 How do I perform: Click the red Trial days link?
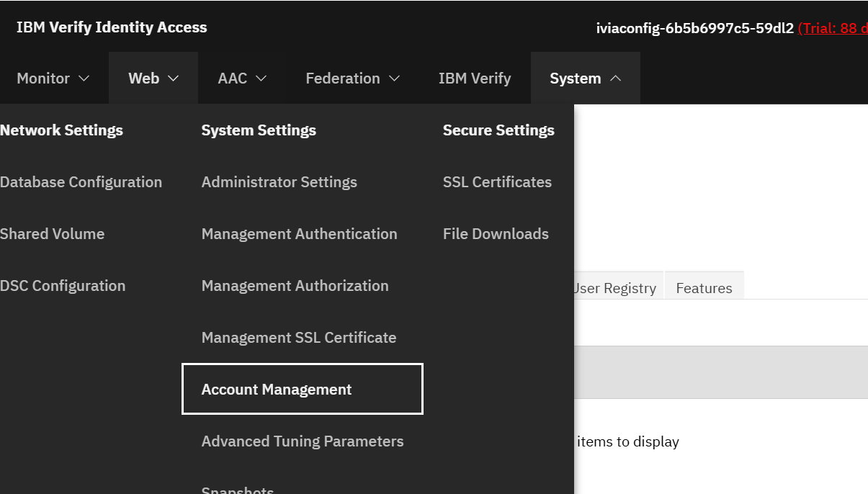click(x=833, y=28)
